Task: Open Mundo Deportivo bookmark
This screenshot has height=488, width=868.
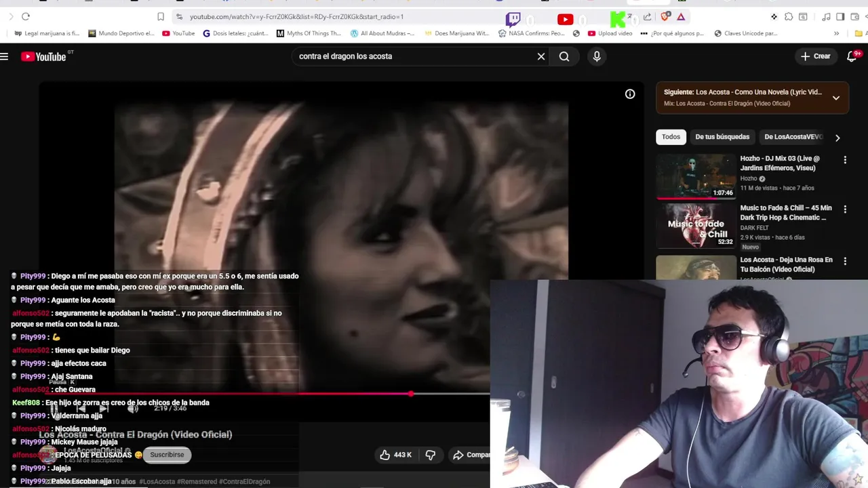Action: [121, 33]
